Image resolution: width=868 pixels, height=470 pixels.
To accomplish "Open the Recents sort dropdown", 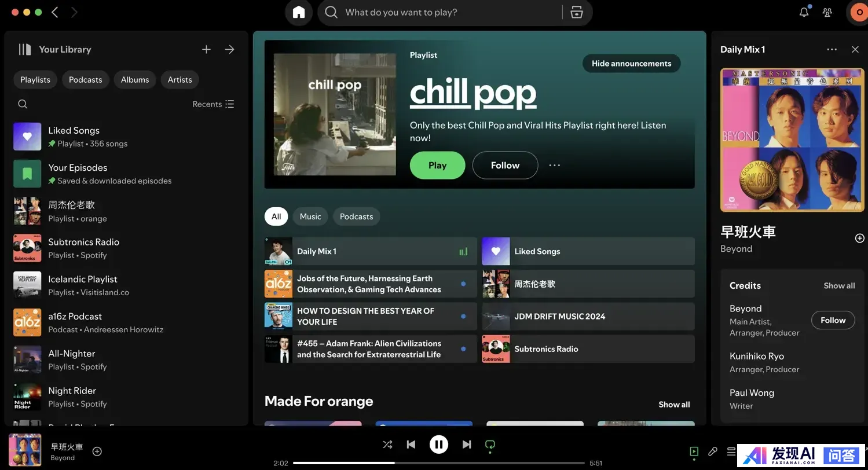I will click(213, 104).
